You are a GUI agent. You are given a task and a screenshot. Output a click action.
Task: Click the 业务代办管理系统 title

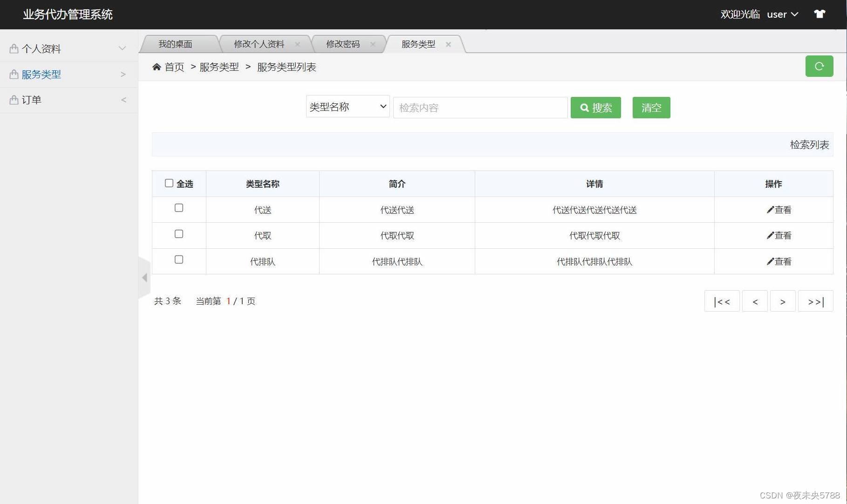click(68, 14)
